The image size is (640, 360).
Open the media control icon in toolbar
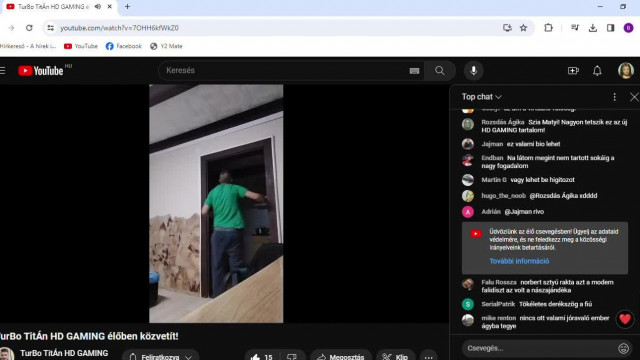pos(575,28)
